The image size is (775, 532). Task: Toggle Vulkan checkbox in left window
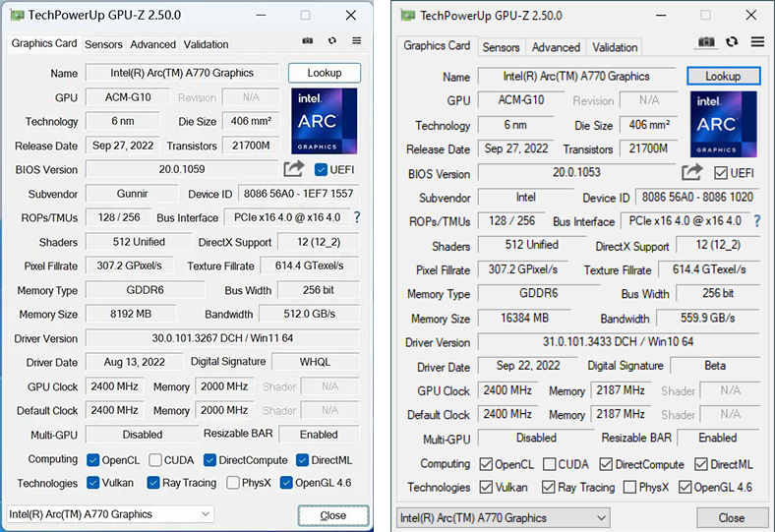[x=92, y=483]
